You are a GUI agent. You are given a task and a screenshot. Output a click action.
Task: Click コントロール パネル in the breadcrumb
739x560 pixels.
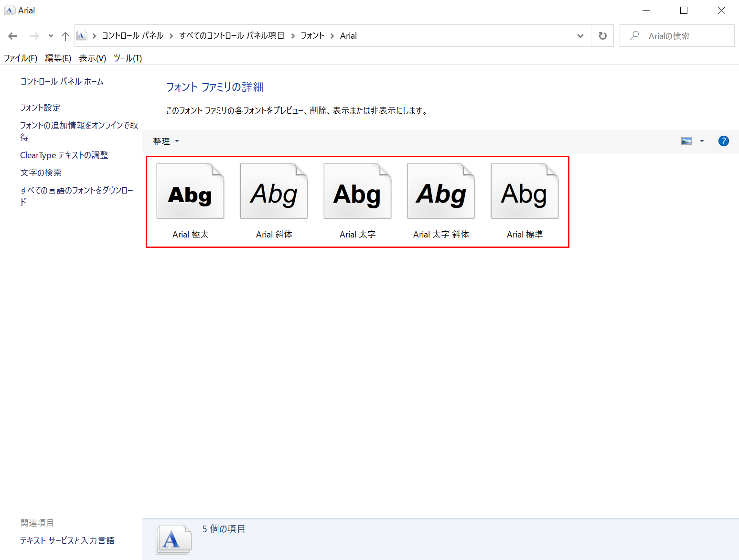(132, 36)
